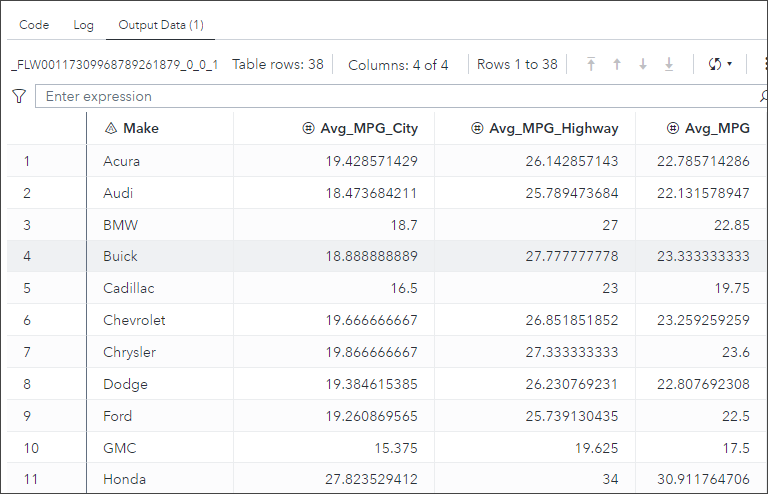Click the Rows 1 to 38 label

[x=517, y=64]
